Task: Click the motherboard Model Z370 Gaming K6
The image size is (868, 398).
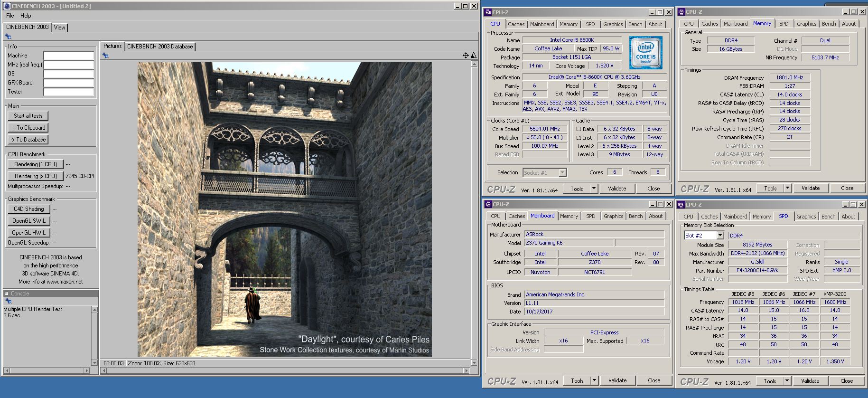Action: pos(569,243)
